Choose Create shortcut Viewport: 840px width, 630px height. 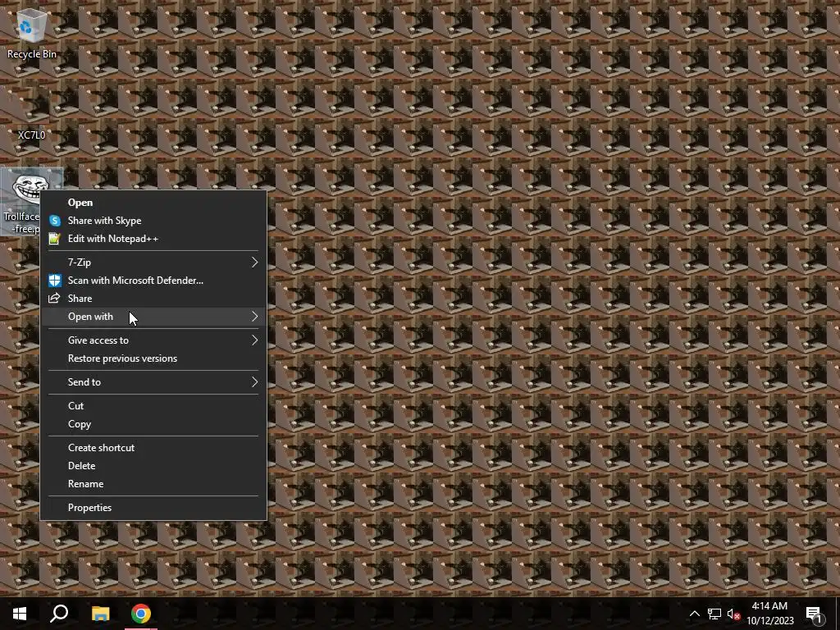coord(153,448)
